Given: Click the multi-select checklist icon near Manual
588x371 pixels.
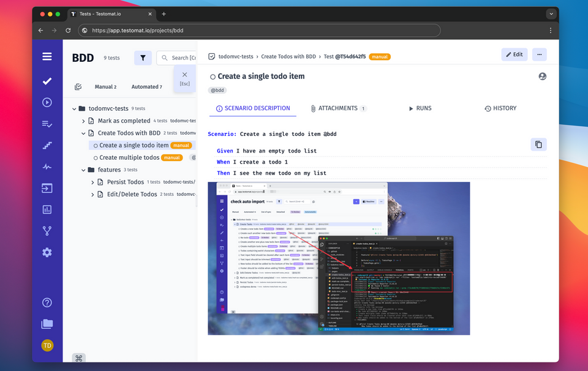Looking at the screenshot, I should coord(78,86).
